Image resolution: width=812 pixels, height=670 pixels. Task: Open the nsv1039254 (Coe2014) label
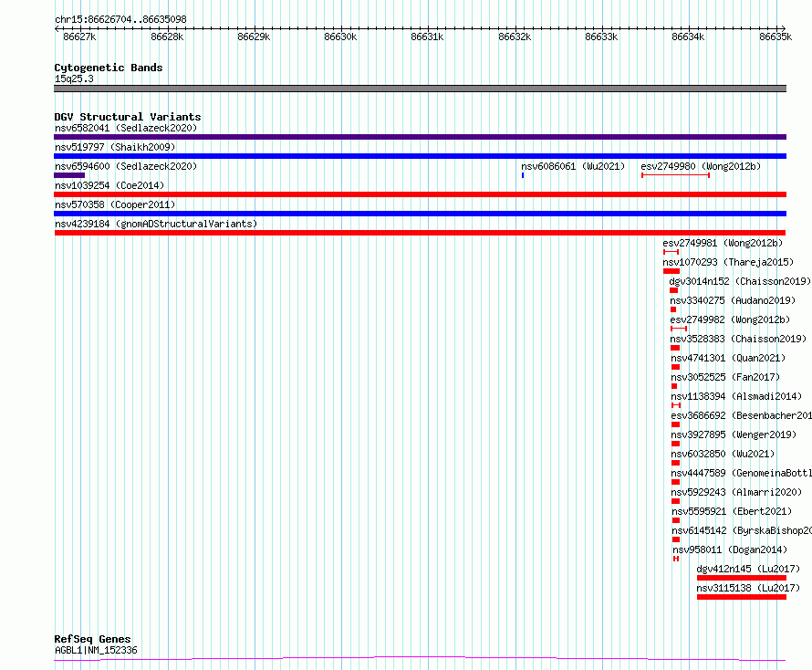pyautogui.click(x=109, y=185)
